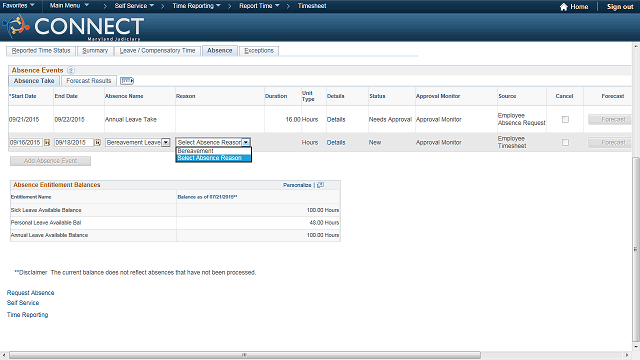Click Needs Approval status text
The image size is (640, 360).
tap(390, 120)
